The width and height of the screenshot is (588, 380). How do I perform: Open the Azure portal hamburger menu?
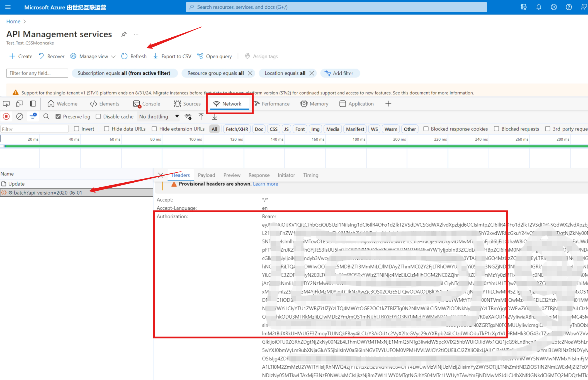click(8, 7)
